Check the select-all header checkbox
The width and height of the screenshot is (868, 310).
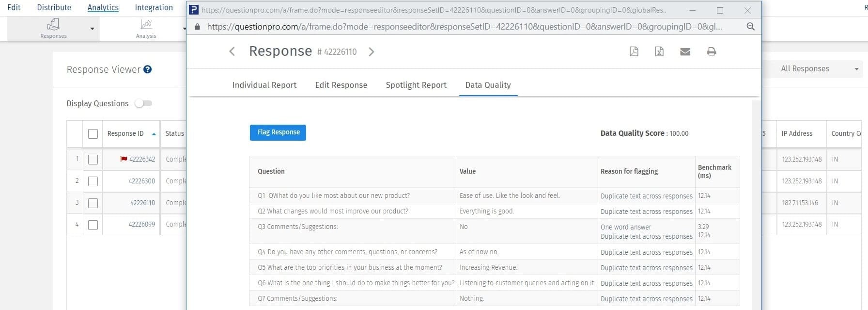tap(93, 134)
